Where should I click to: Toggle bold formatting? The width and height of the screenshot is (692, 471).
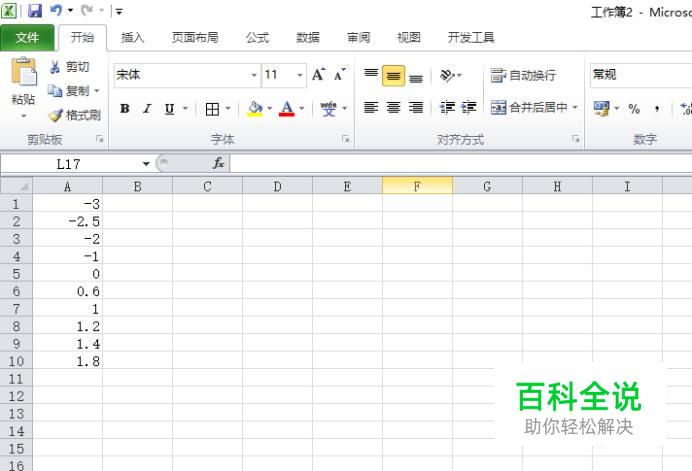click(x=125, y=109)
